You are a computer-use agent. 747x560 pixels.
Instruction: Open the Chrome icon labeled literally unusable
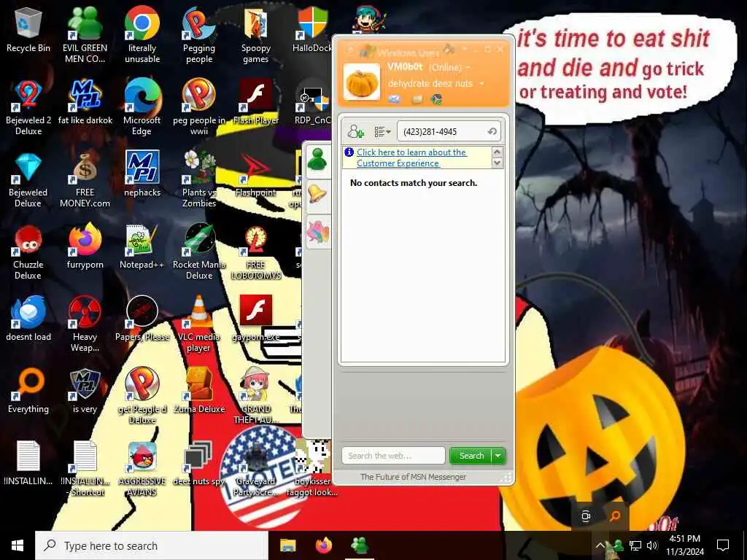coord(142,34)
